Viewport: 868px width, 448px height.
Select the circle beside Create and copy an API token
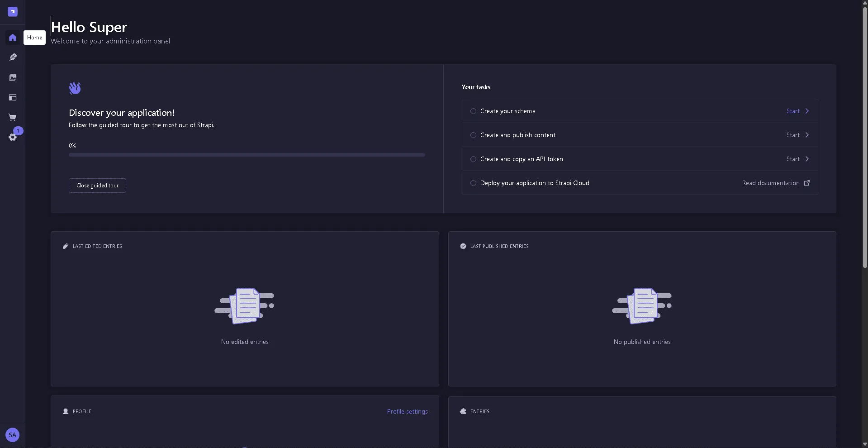point(473,159)
